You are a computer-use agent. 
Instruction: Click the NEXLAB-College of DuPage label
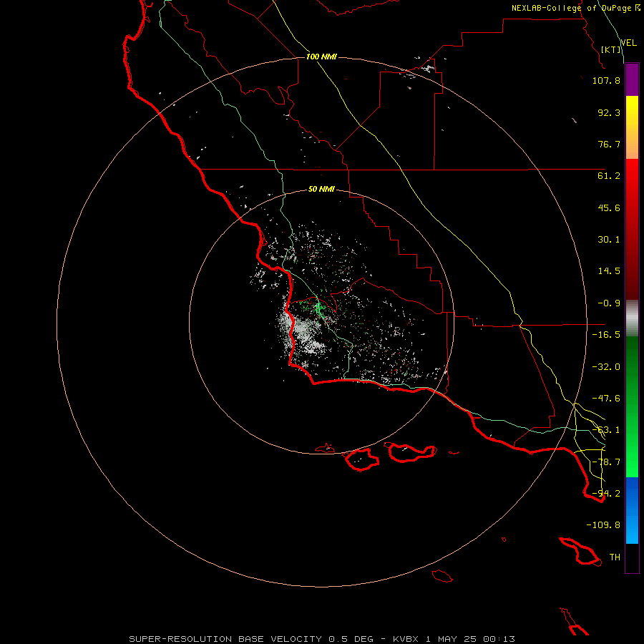point(572,8)
